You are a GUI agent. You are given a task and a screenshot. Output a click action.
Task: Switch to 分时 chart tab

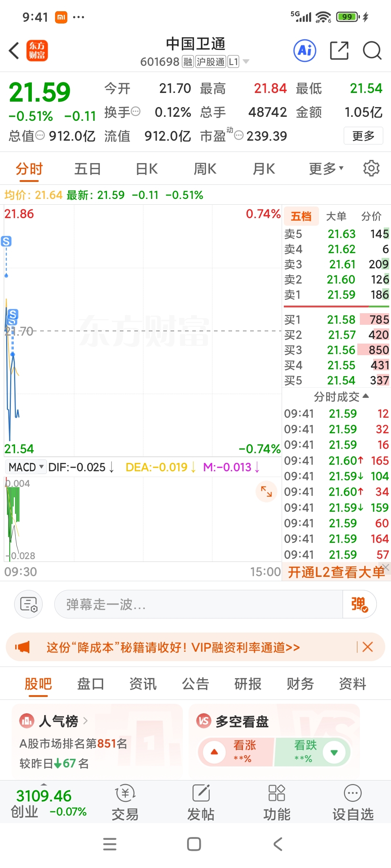click(29, 169)
